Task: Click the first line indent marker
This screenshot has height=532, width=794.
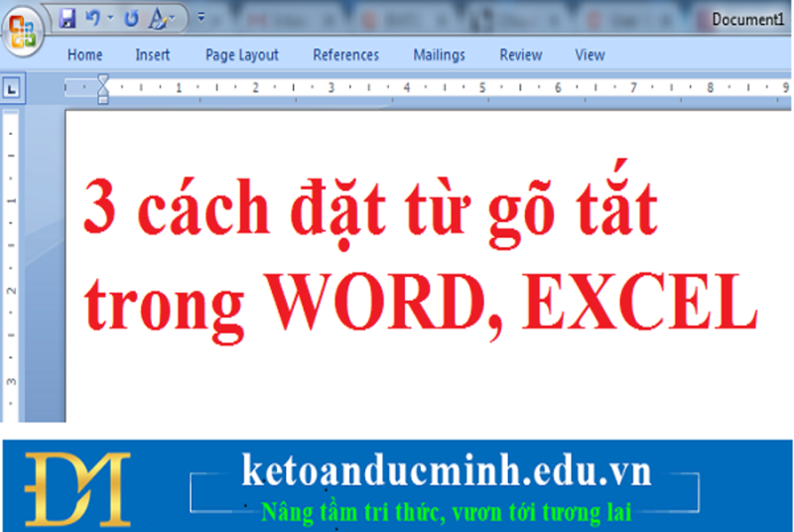Action: point(103,79)
